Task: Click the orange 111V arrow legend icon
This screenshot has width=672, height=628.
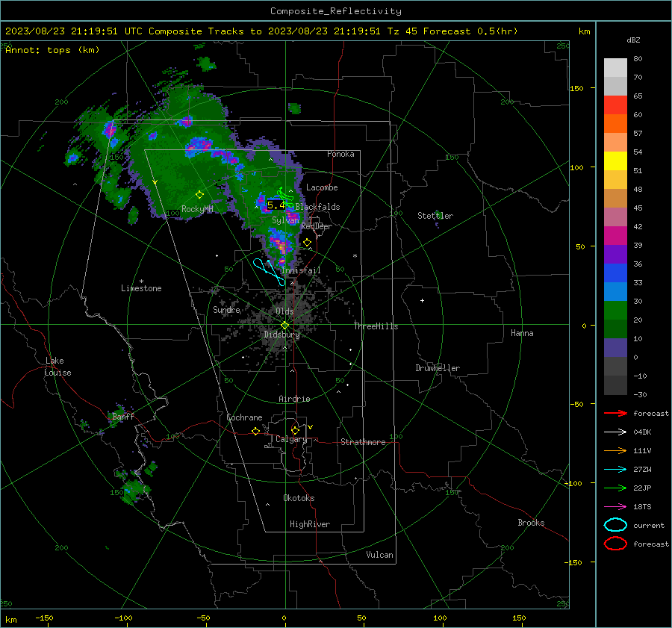Action: 615,450
